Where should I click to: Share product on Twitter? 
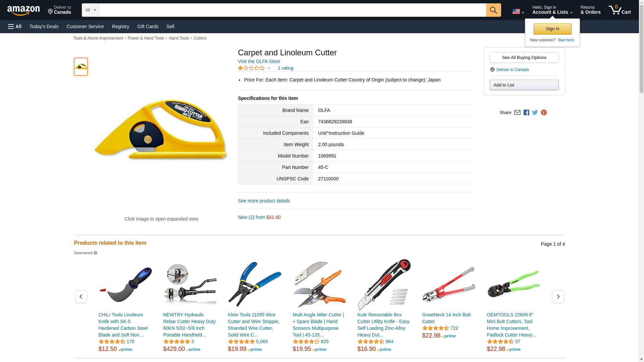pyautogui.click(x=535, y=113)
